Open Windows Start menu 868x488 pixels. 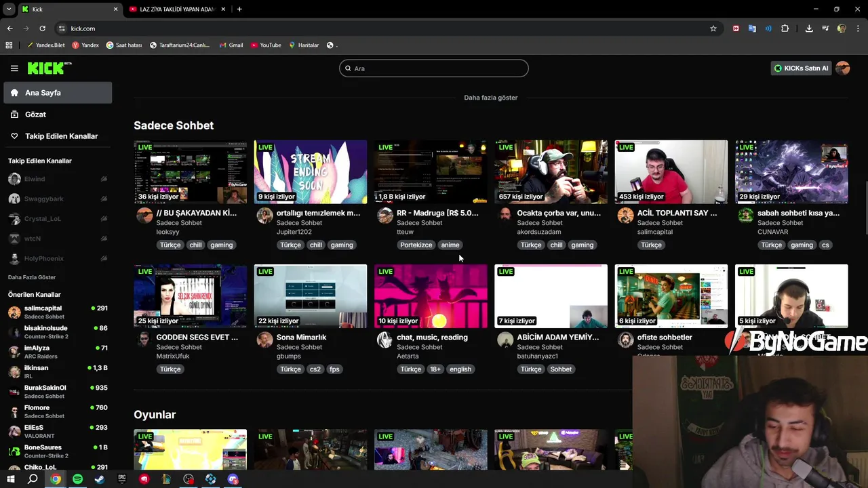(10, 479)
